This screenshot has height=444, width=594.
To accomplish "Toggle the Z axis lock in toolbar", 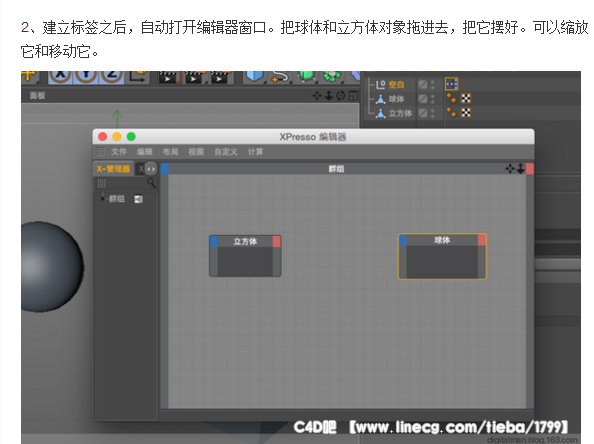I will pyautogui.click(x=111, y=76).
